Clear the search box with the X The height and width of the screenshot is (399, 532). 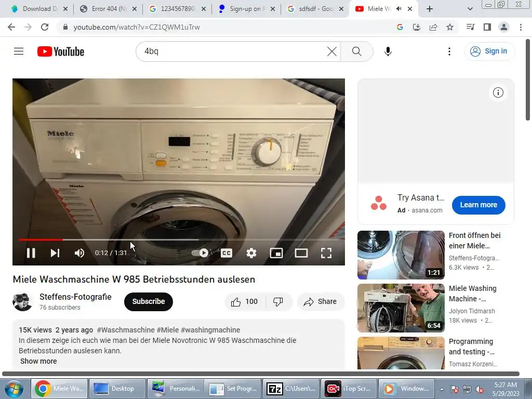tap(332, 51)
